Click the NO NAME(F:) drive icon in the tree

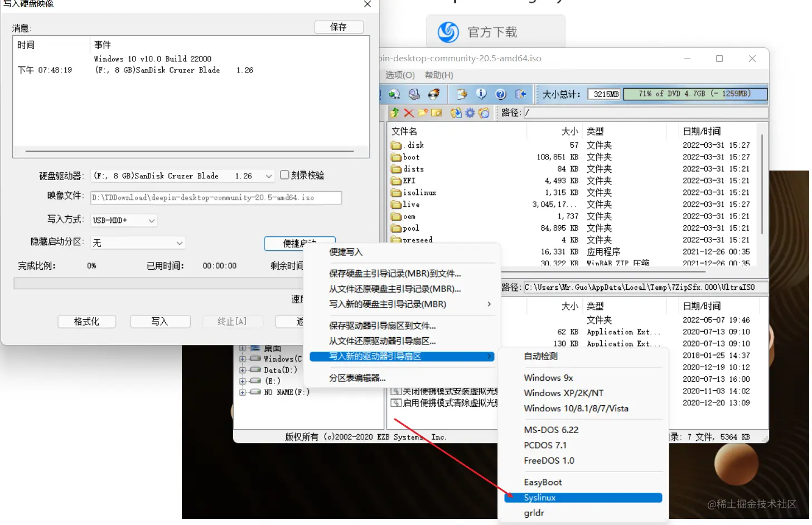[x=255, y=392]
